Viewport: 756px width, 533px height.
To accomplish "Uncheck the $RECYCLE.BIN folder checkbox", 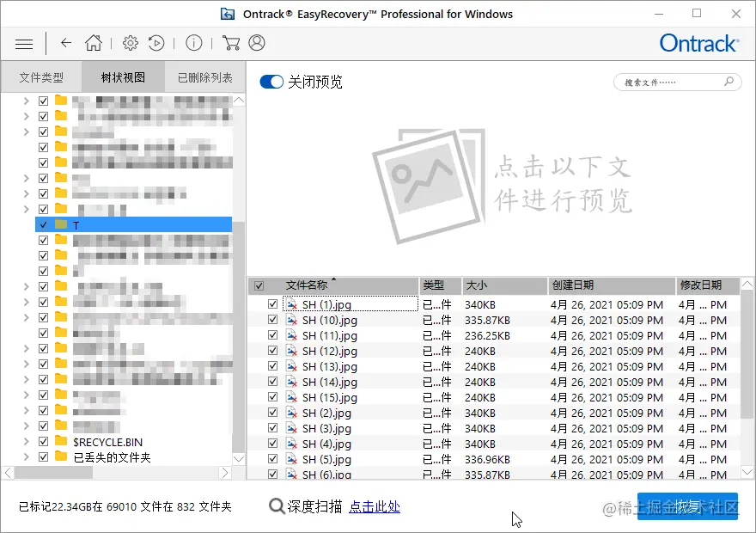I will 44,441.
